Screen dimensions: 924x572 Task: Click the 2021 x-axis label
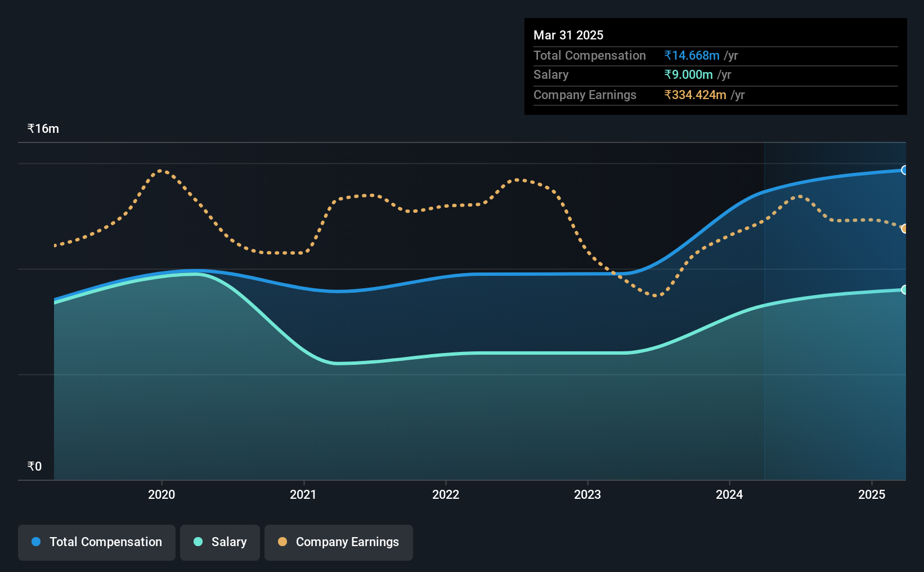click(303, 494)
